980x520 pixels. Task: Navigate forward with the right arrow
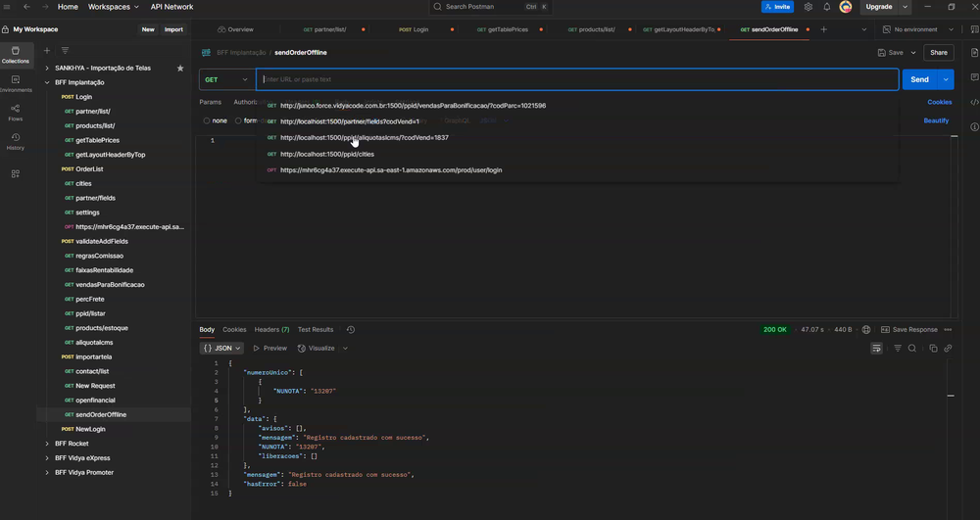pyautogui.click(x=46, y=7)
